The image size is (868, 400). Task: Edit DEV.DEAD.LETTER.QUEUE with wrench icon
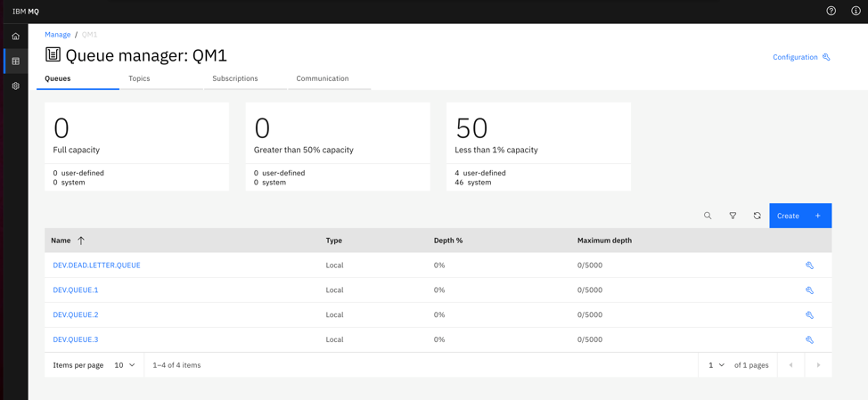809,265
